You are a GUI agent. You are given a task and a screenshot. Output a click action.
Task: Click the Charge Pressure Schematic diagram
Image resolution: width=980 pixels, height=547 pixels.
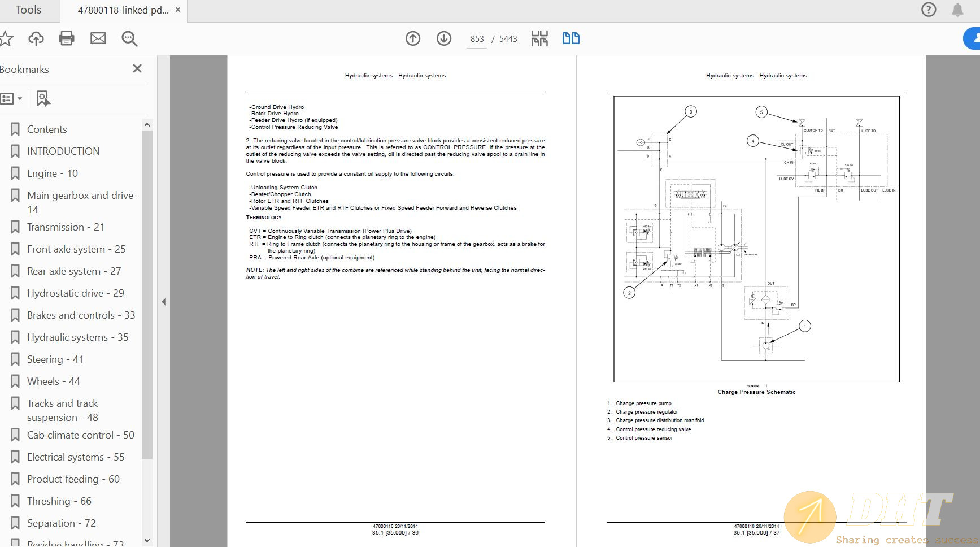[x=756, y=239]
